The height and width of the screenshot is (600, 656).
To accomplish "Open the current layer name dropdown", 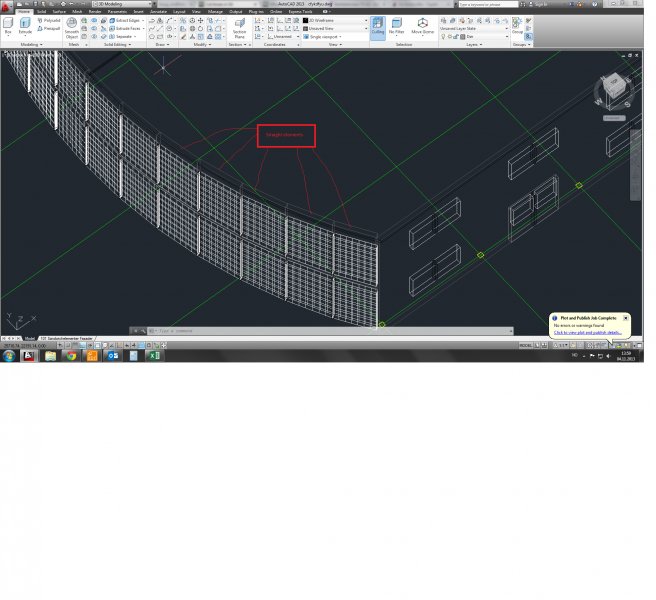I will (x=487, y=37).
